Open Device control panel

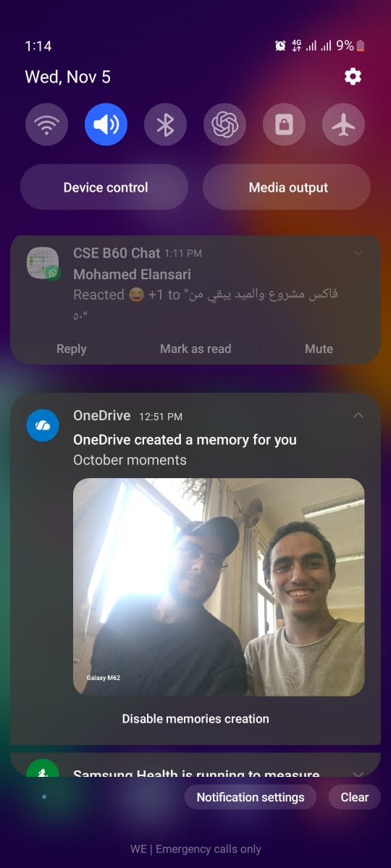(x=104, y=187)
